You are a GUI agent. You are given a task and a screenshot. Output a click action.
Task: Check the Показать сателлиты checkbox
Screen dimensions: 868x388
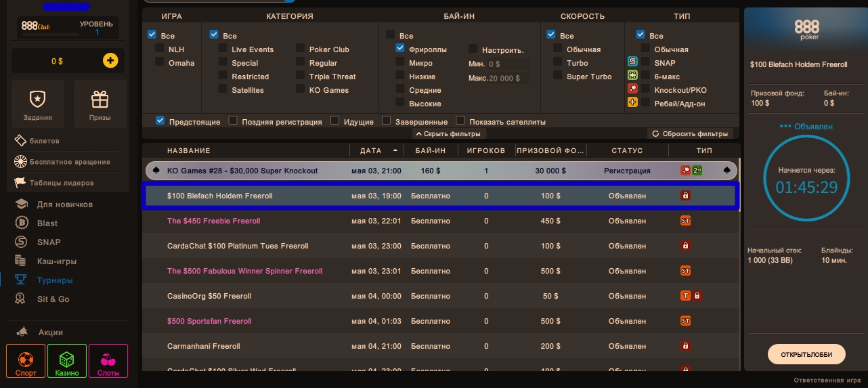click(x=460, y=121)
